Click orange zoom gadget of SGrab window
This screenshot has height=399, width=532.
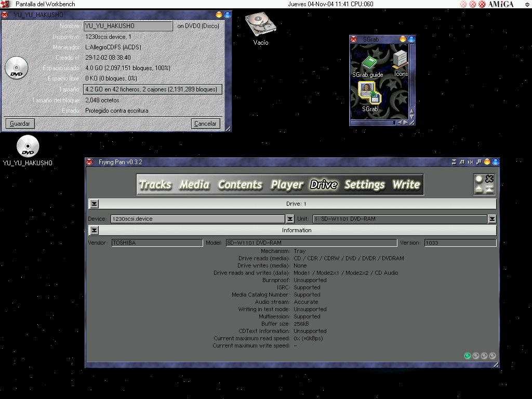(403, 39)
